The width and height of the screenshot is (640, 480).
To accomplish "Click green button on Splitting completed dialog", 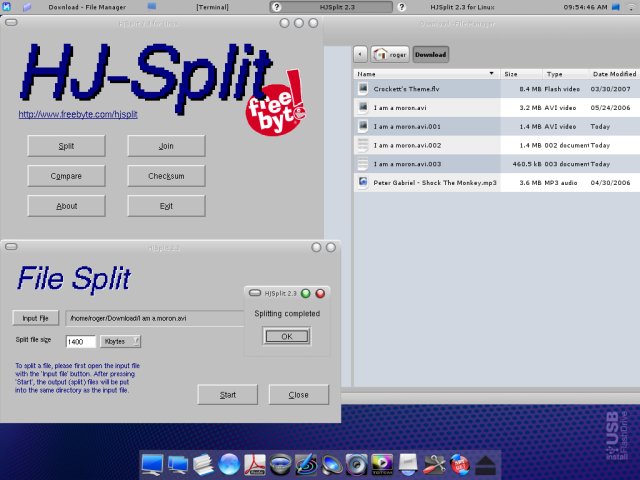I will (x=305, y=293).
